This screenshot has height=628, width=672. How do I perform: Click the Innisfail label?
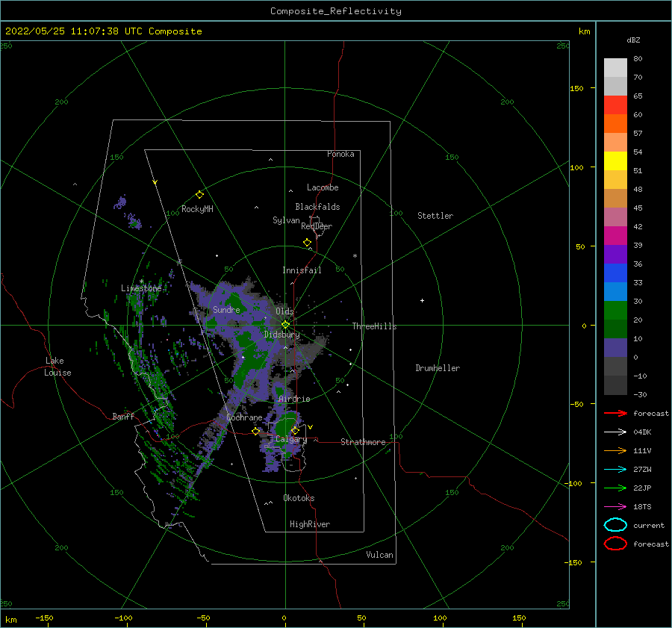click(302, 270)
